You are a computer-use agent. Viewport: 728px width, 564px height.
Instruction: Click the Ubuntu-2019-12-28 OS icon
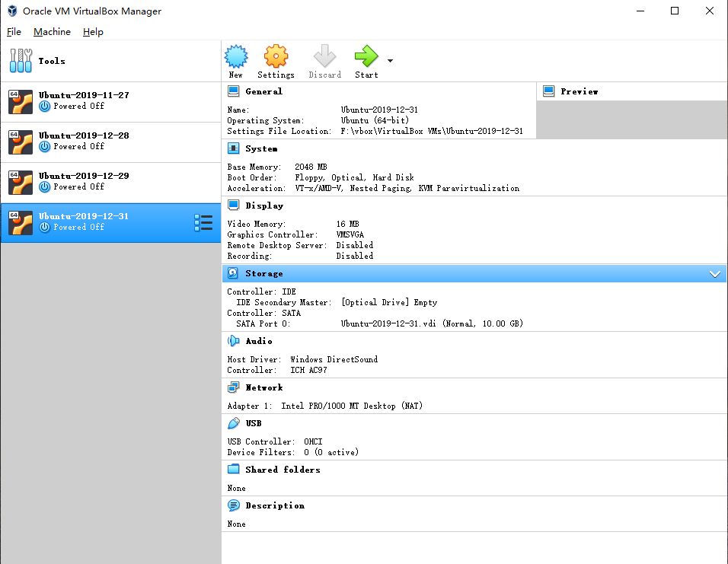click(21, 142)
